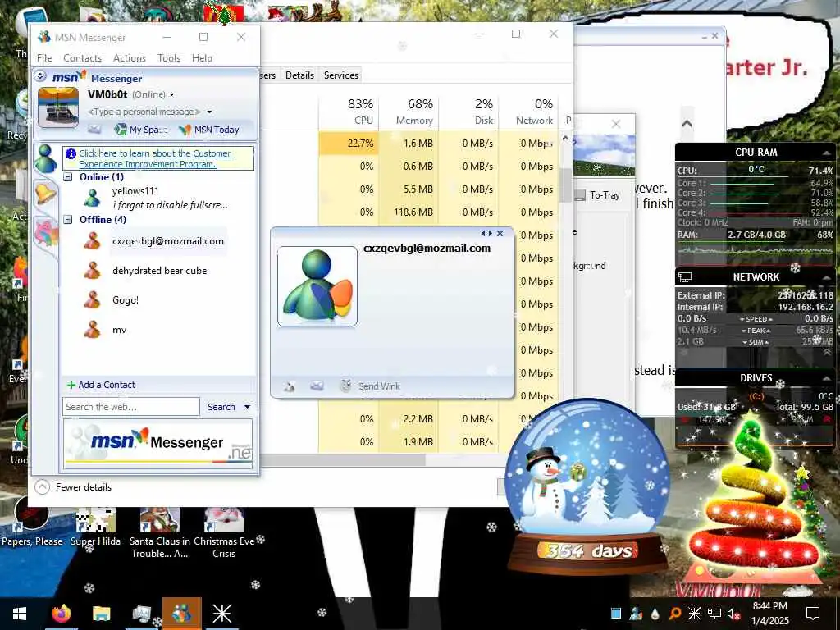The width and height of the screenshot is (840, 630).
Task: Click the msn Messenger banner ad
Action: (x=158, y=444)
